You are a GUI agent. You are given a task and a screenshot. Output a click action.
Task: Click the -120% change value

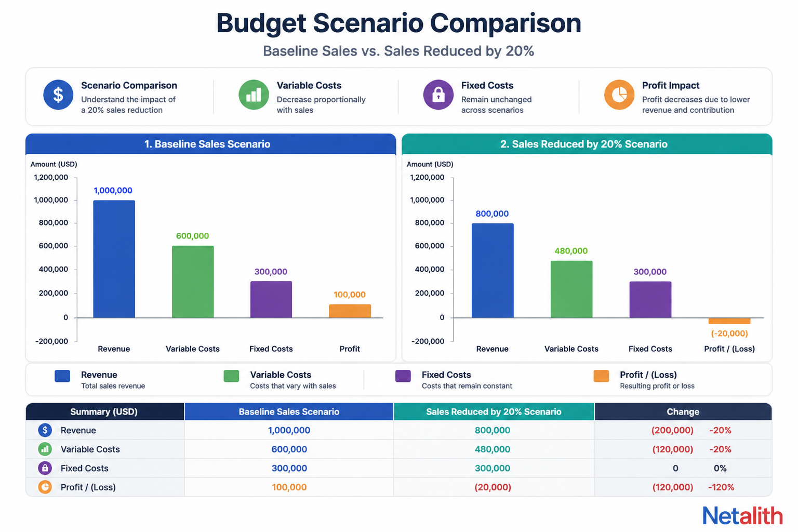coord(721,487)
